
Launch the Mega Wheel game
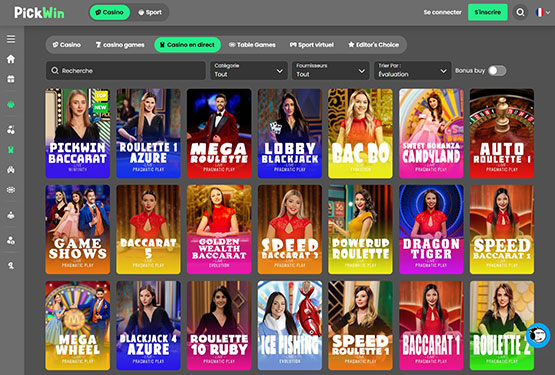click(78, 325)
